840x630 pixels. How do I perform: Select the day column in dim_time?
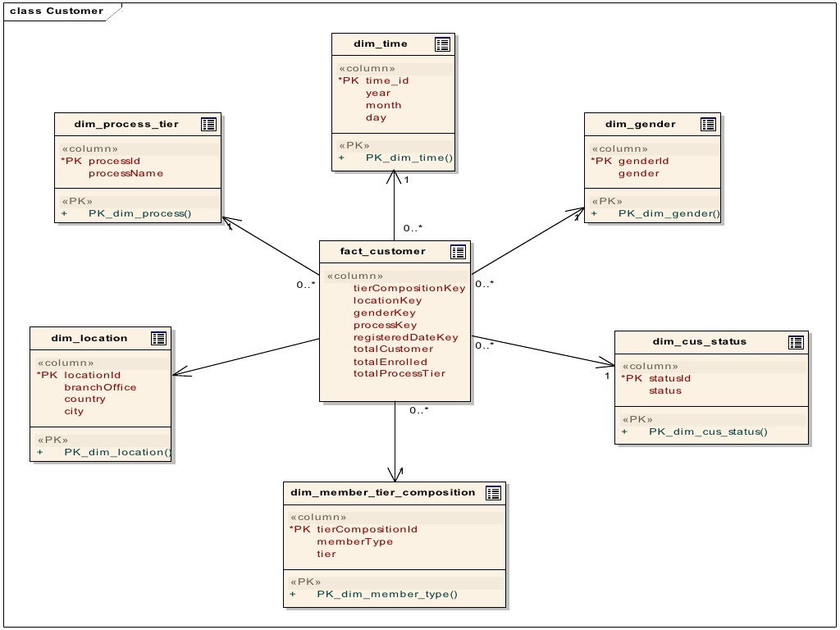376,118
